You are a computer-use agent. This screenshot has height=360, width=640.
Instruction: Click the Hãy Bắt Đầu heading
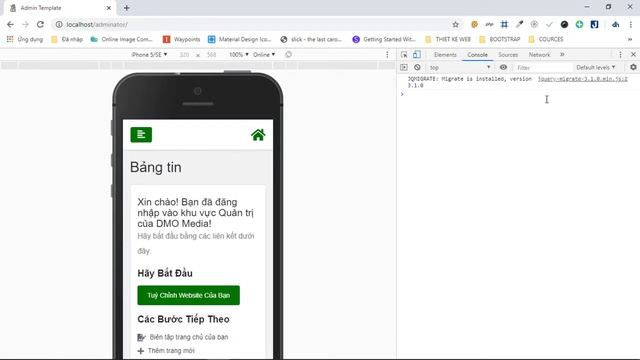(165, 273)
